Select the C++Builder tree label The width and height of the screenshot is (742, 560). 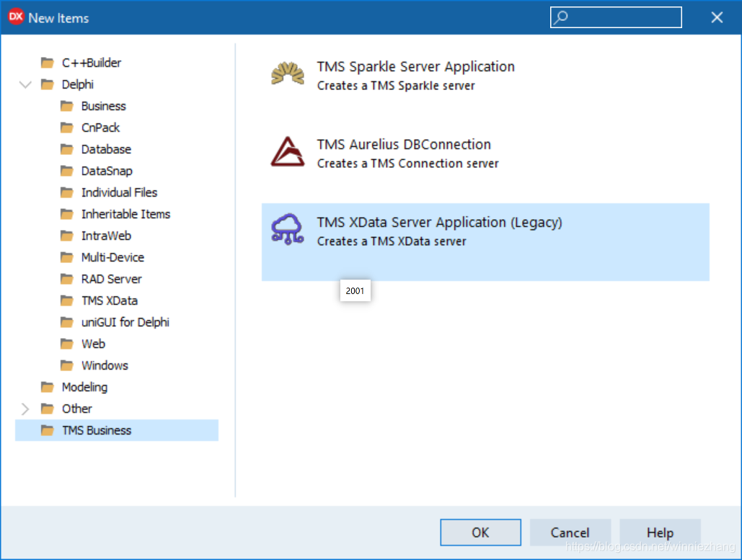point(92,63)
